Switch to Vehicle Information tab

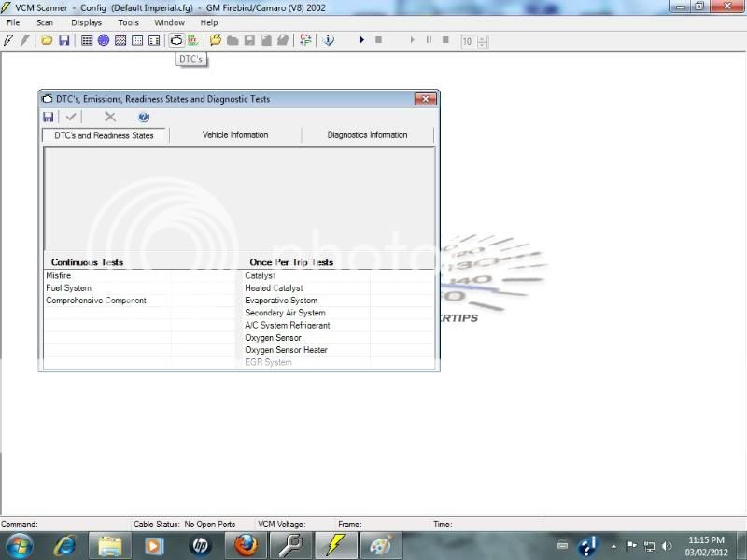click(235, 135)
